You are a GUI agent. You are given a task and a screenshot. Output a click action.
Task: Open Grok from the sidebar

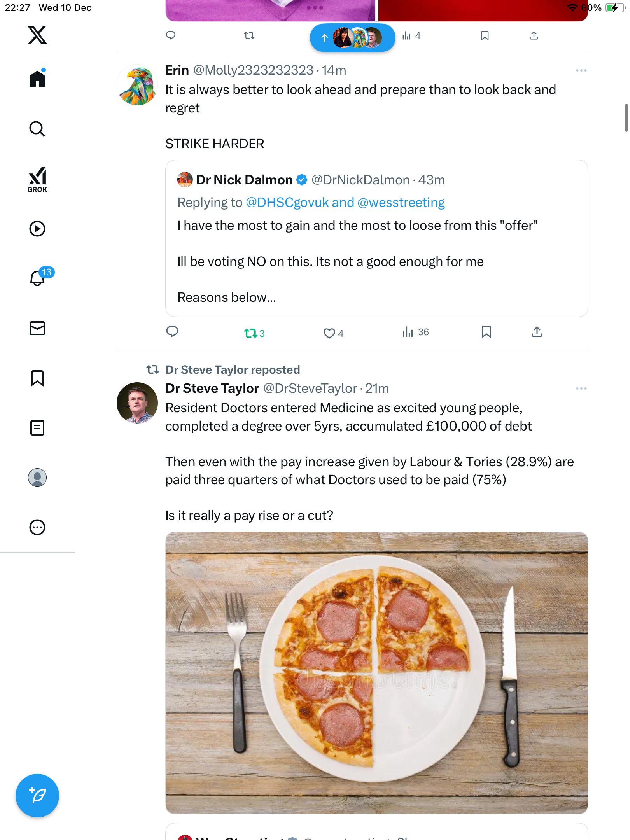point(37,180)
